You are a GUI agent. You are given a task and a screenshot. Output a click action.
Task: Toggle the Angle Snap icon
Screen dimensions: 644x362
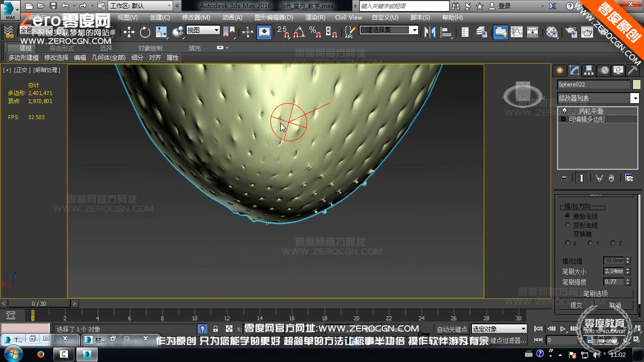click(x=299, y=32)
